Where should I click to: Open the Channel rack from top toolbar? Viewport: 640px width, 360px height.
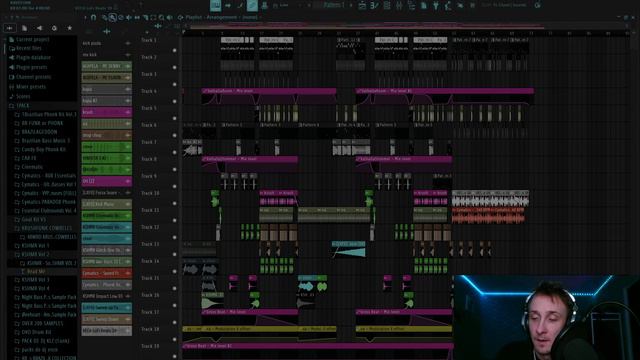[x=387, y=5]
